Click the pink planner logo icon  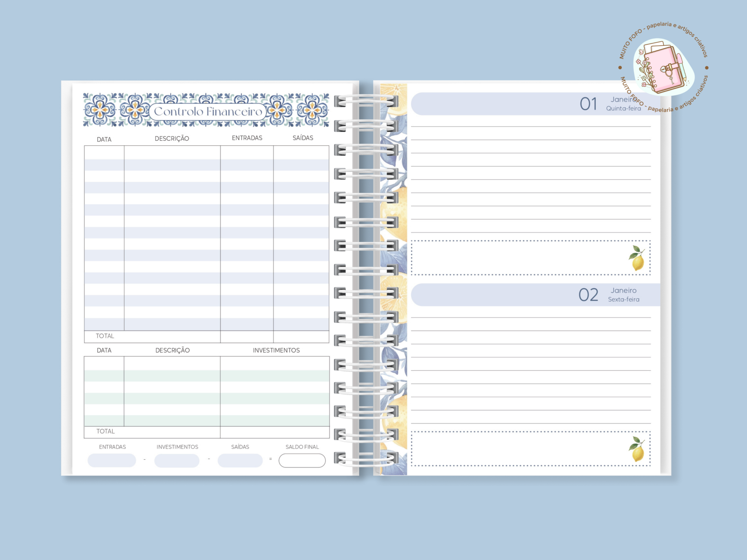664,68
